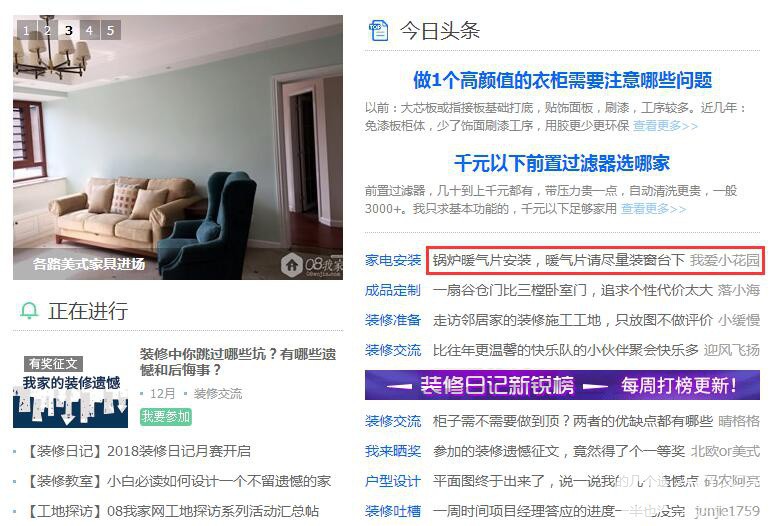
Task: Click 查看更多>> under the wardrobe article
Action: [x=665, y=126]
